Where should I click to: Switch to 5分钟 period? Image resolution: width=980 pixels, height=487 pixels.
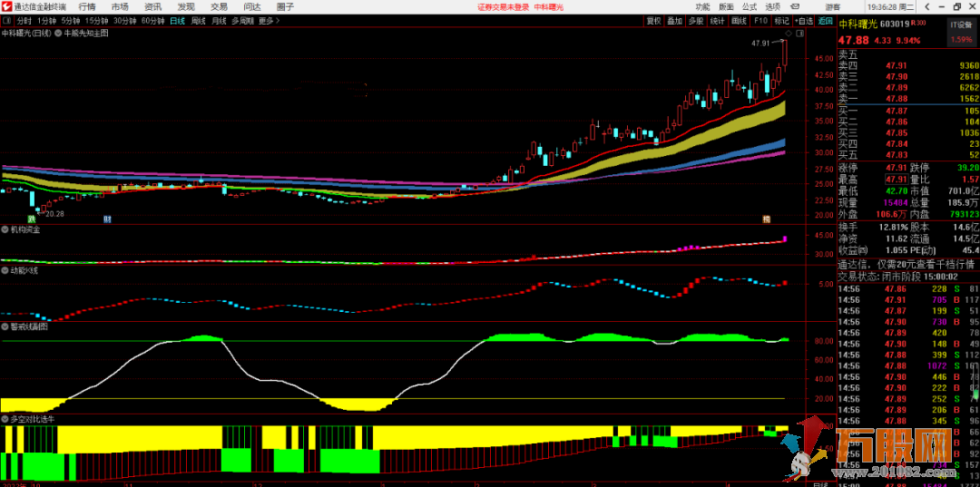[x=72, y=21]
